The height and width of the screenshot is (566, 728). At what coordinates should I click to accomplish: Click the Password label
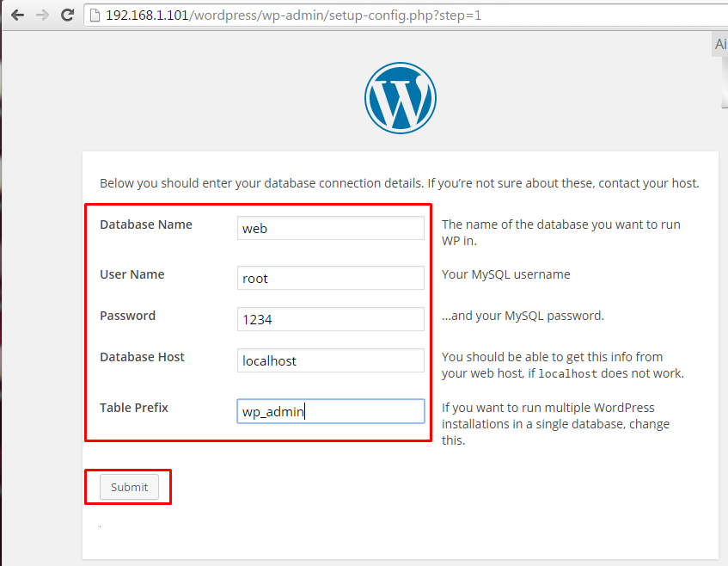point(128,316)
